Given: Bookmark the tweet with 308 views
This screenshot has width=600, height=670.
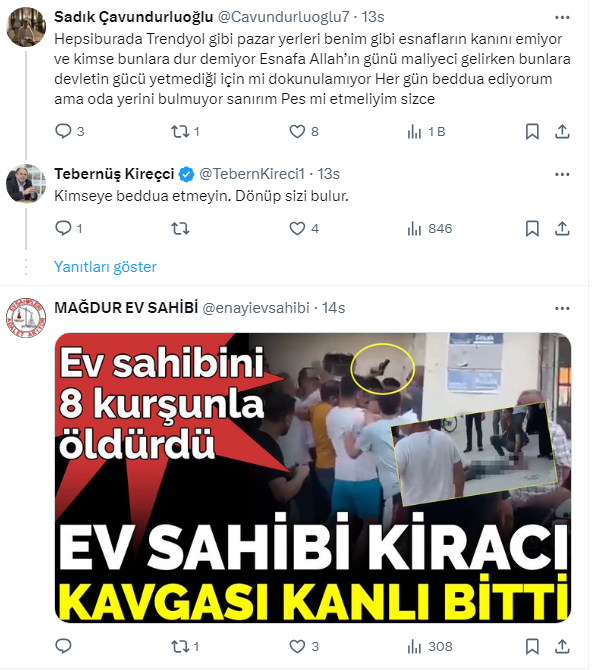Looking at the screenshot, I should click(532, 646).
